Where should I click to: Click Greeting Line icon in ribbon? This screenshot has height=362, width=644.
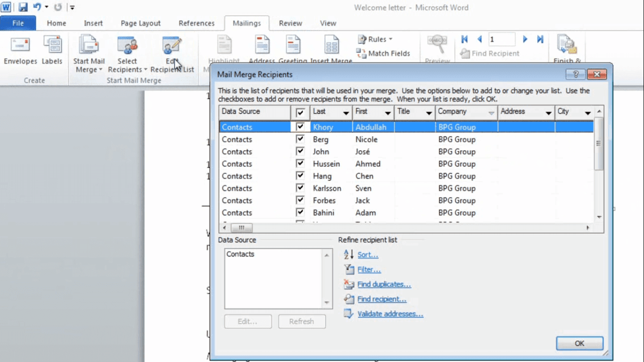click(x=293, y=45)
